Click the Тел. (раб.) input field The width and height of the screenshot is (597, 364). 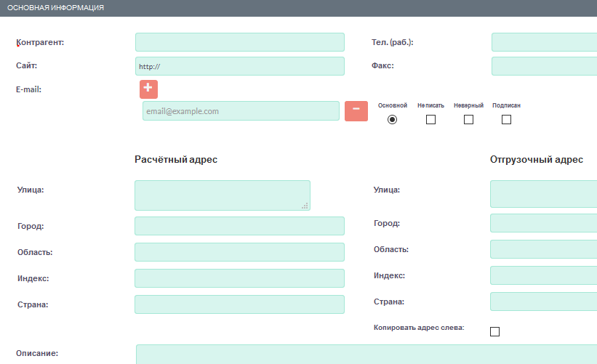544,42
